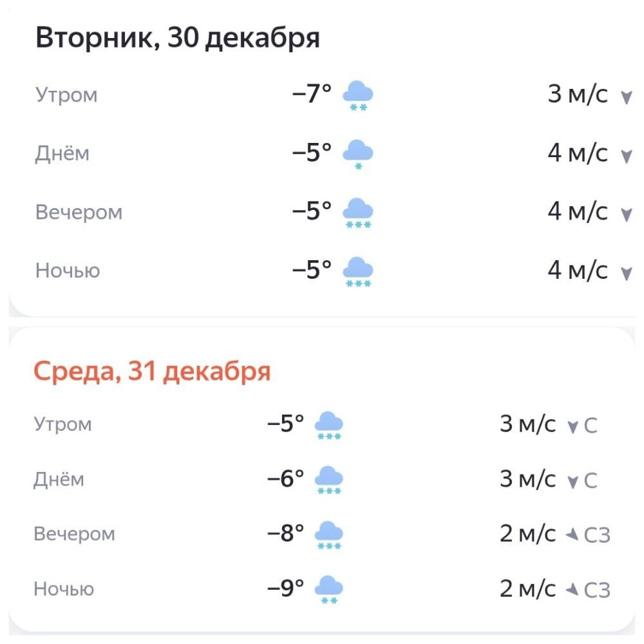Click wind direction arrow beside Tuesday morning's 3 м/с
The width and height of the screenshot is (644, 644).
tap(626, 98)
